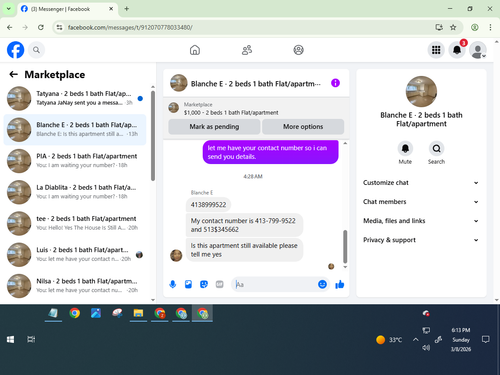View site information icon in address bar
This screenshot has height=375, width=500.
pos(59,27)
